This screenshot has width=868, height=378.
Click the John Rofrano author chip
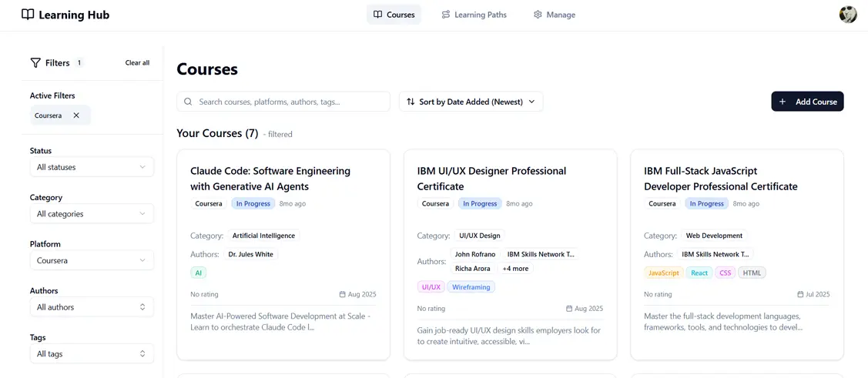[475, 255]
